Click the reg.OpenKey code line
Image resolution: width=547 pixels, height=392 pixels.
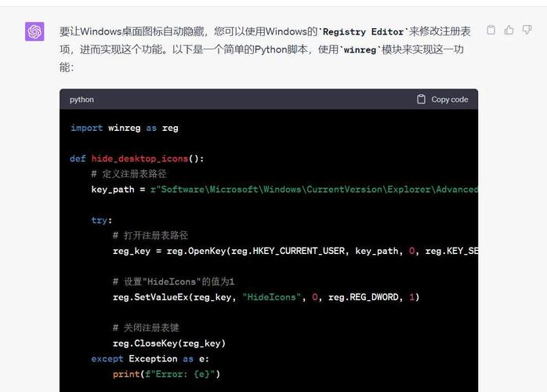tap(295, 251)
